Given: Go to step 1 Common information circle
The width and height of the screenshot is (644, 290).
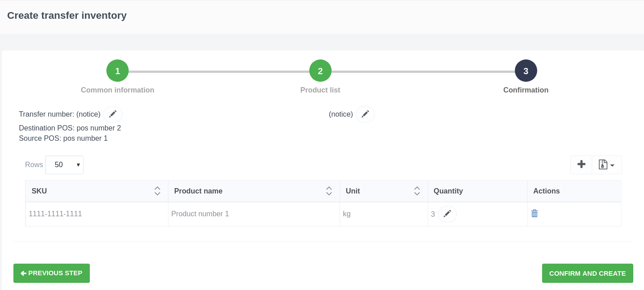Looking at the screenshot, I should click(118, 71).
